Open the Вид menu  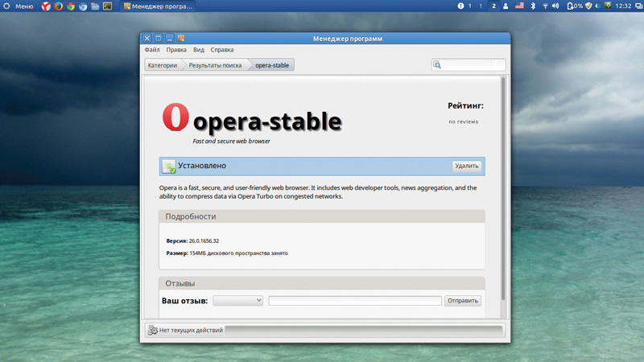pyautogui.click(x=198, y=50)
